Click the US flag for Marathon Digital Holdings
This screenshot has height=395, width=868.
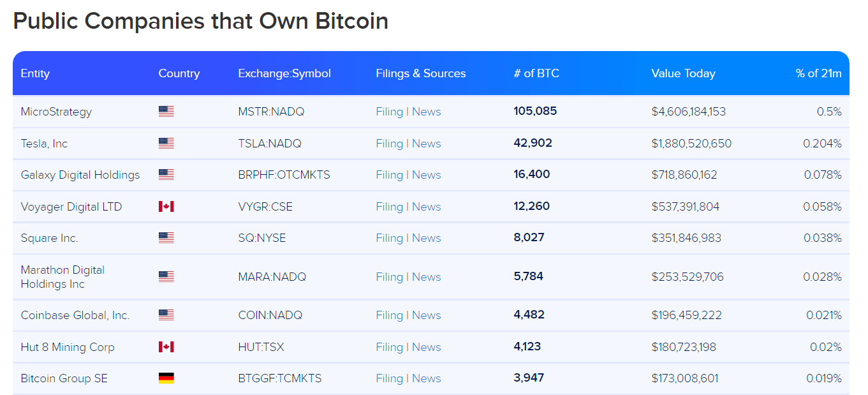point(166,277)
